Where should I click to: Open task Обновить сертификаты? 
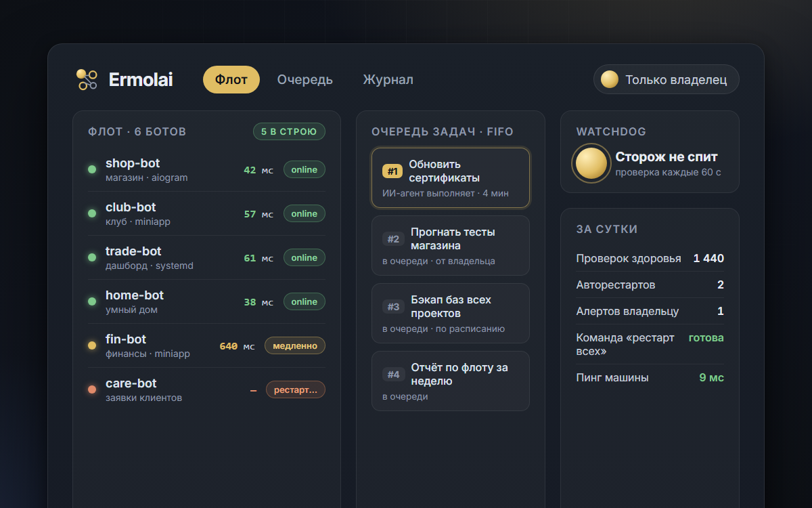[451, 177]
